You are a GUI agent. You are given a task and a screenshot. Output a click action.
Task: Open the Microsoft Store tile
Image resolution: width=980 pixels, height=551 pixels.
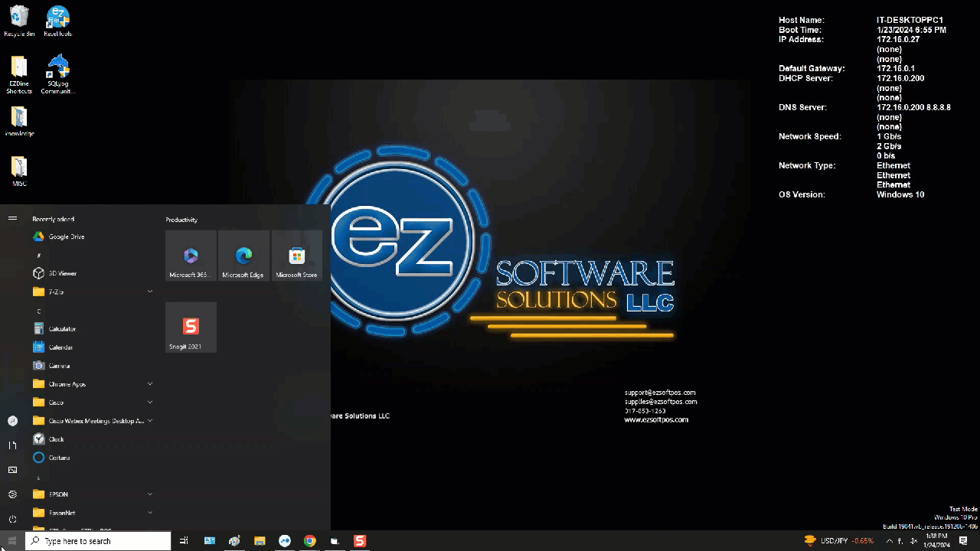(x=296, y=256)
